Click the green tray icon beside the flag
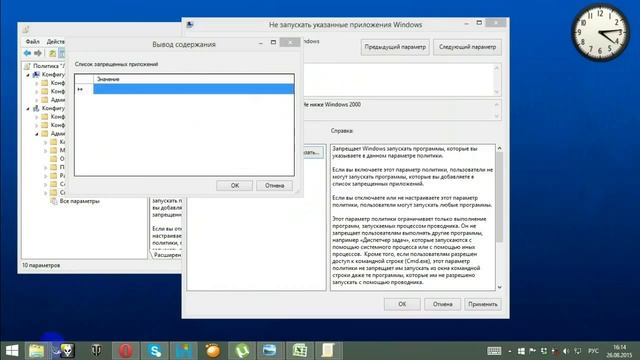The image size is (640, 360). tap(544, 351)
